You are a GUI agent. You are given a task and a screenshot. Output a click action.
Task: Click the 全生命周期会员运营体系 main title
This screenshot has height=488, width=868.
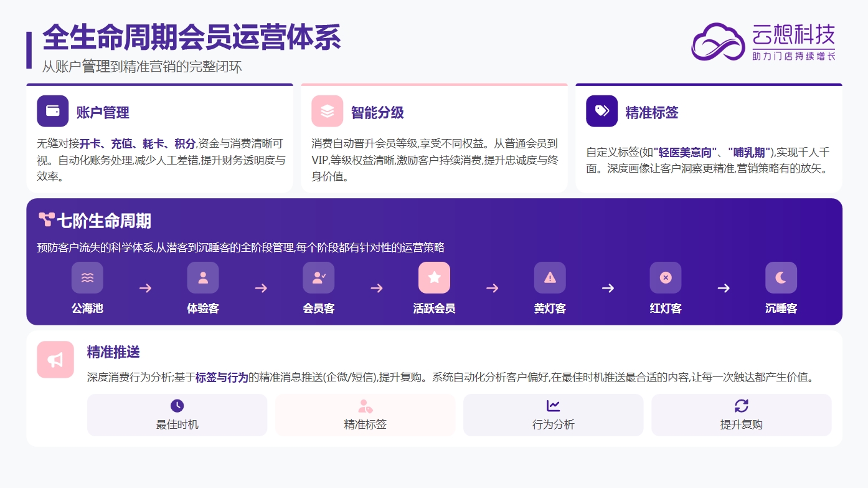(192, 38)
